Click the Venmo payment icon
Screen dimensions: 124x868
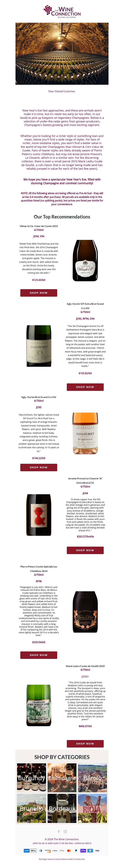click(90, 850)
